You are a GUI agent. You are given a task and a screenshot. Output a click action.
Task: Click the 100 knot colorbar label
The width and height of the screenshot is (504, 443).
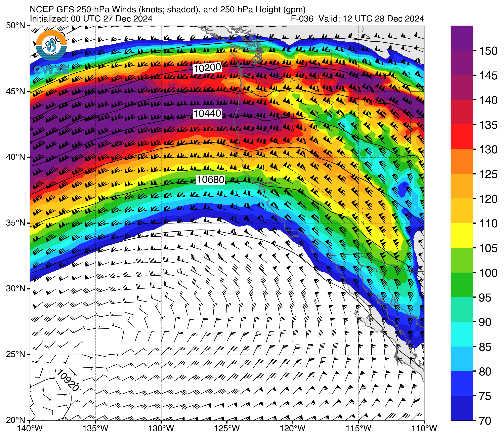click(x=488, y=273)
